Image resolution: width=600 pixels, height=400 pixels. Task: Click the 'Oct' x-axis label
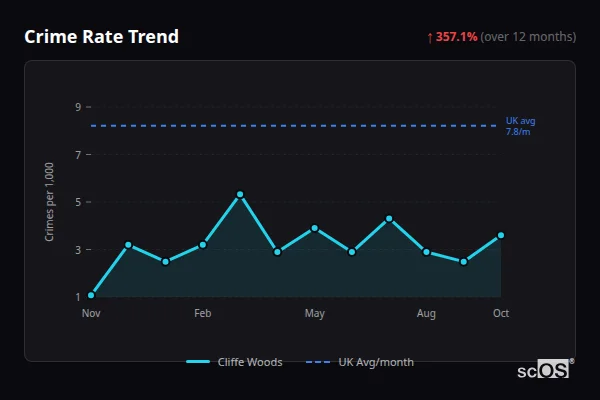501,313
